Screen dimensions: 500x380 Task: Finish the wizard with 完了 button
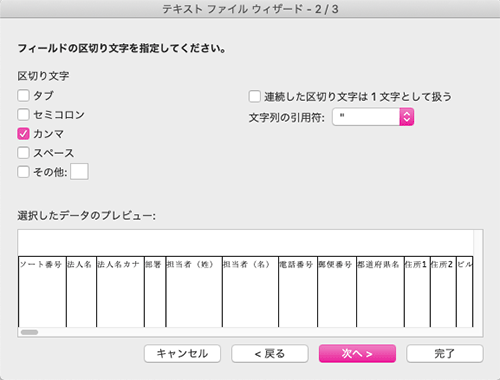click(445, 353)
